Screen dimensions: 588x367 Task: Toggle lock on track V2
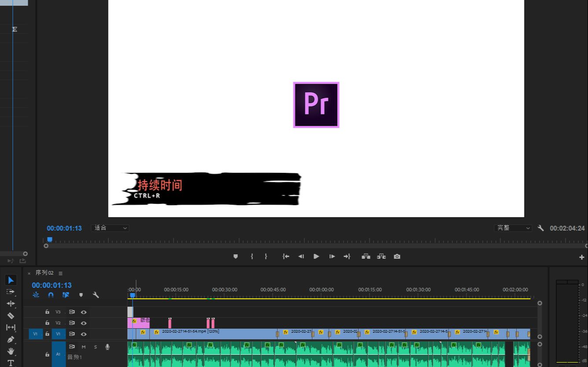tap(47, 323)
